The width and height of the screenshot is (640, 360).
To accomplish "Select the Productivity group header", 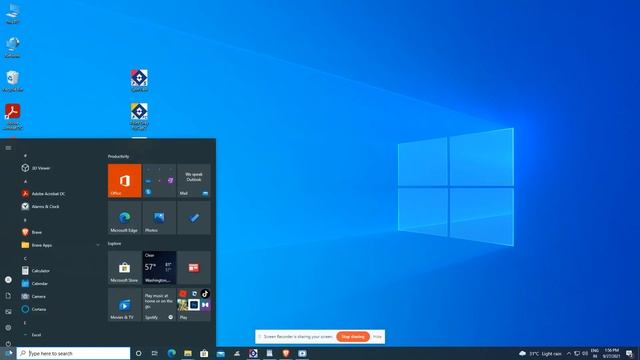I will tap(118, 156).
